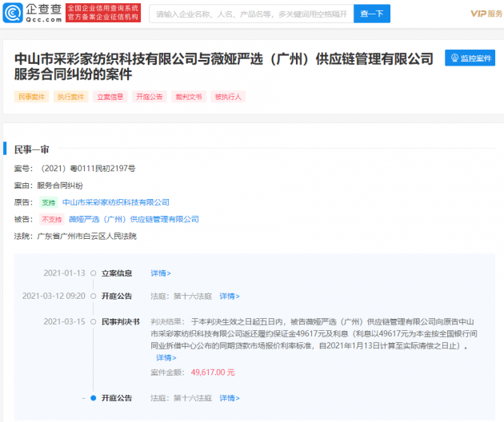Viewport: 504px width, 422px height.
Task: Click the 案由 value 服务合同纠纷
Action: point(60,185)
